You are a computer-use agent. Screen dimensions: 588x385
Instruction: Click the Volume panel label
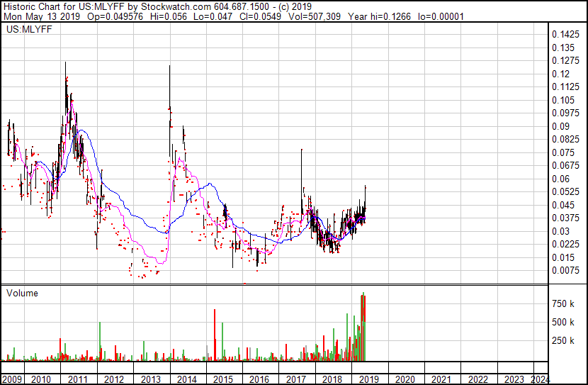coord(22,293)
